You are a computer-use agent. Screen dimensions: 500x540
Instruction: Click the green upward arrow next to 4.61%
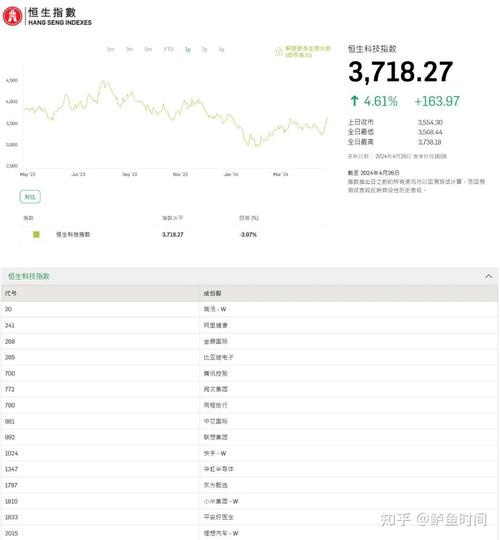point(354,101)
